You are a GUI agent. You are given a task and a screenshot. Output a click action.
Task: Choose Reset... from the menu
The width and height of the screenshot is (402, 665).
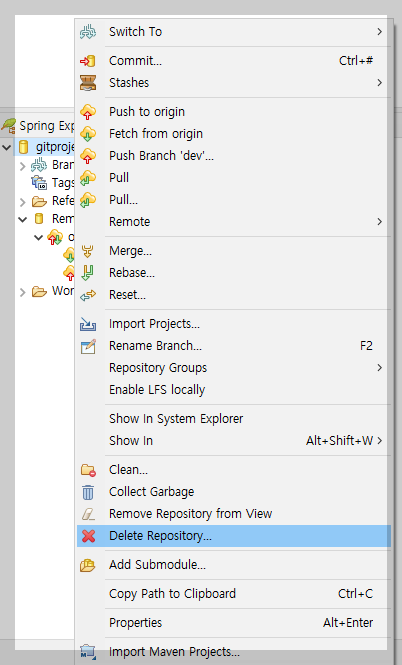click(x=233, y=295)
